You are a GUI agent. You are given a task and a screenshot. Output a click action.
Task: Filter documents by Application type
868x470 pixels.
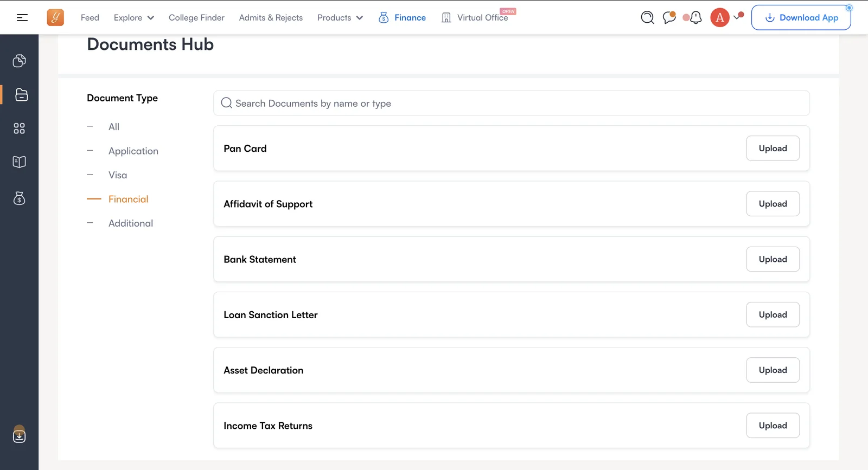[133, 151]
